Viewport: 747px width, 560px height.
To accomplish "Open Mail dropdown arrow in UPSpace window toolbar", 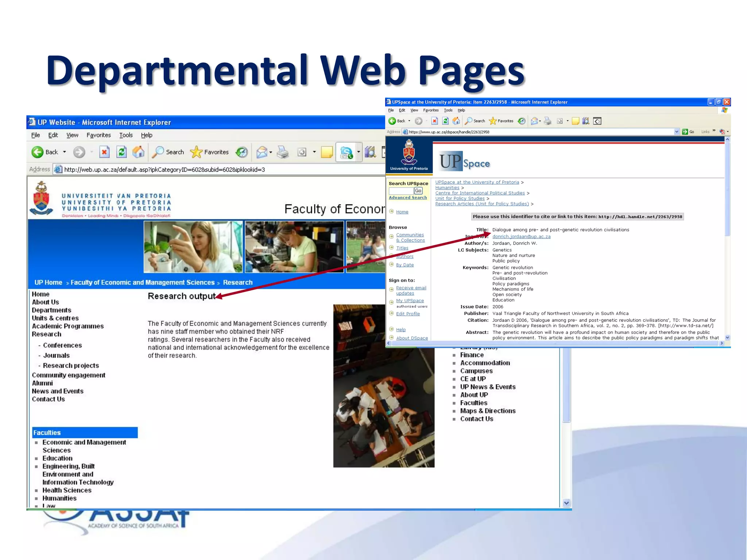I will (x=540, y=121).
